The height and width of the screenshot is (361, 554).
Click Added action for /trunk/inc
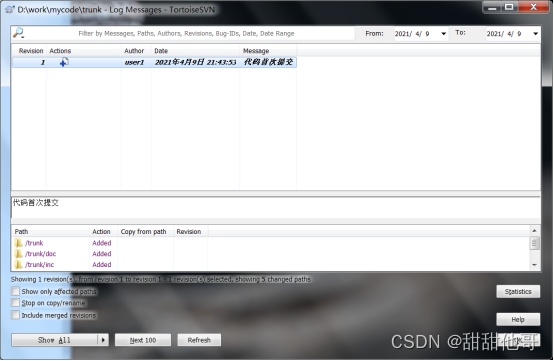click(x=102, y=265)
